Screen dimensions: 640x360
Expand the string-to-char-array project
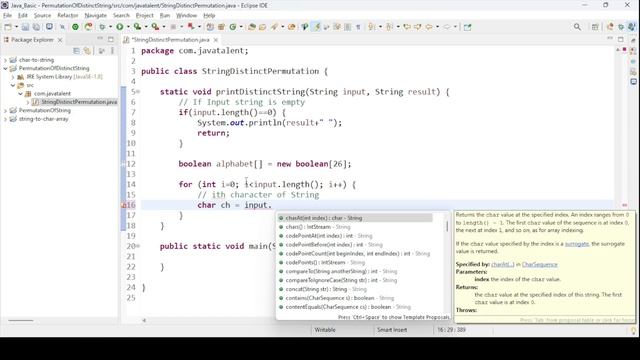5,119
